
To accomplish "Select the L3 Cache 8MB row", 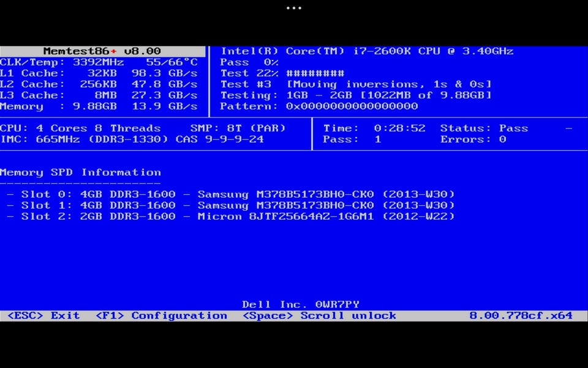I will tap(99, 95).
